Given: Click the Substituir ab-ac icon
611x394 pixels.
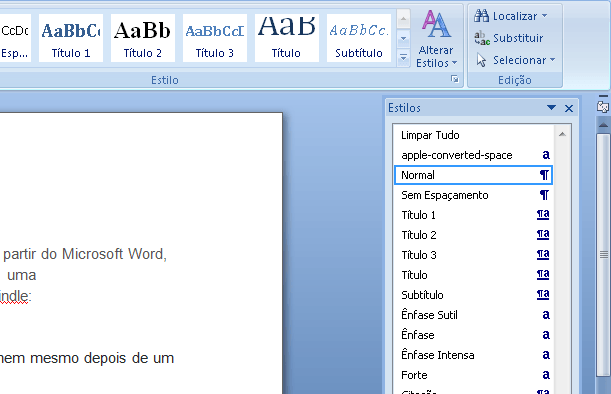Looking at the screenshot, I should (482, 38).
